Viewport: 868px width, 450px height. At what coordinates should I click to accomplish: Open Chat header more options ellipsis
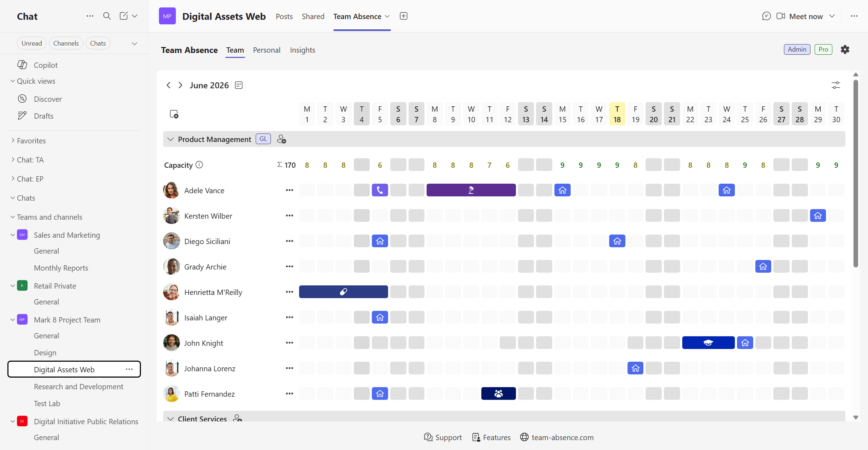90,16
